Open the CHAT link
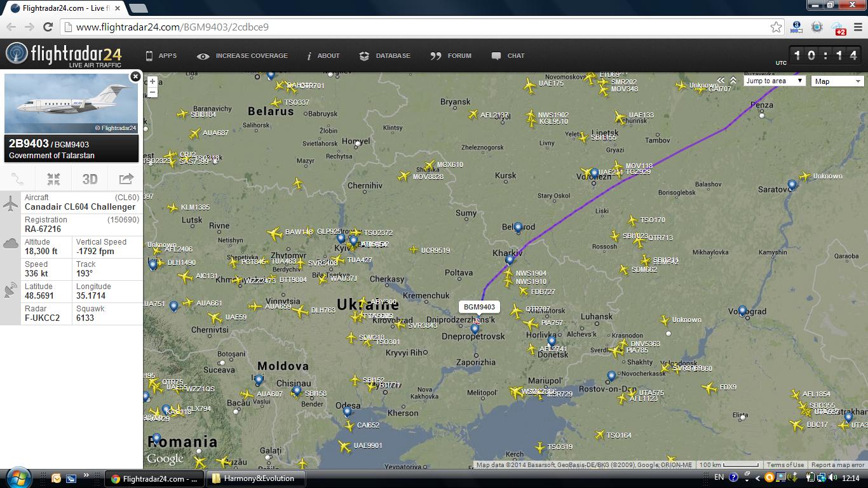 coord(508,56)
